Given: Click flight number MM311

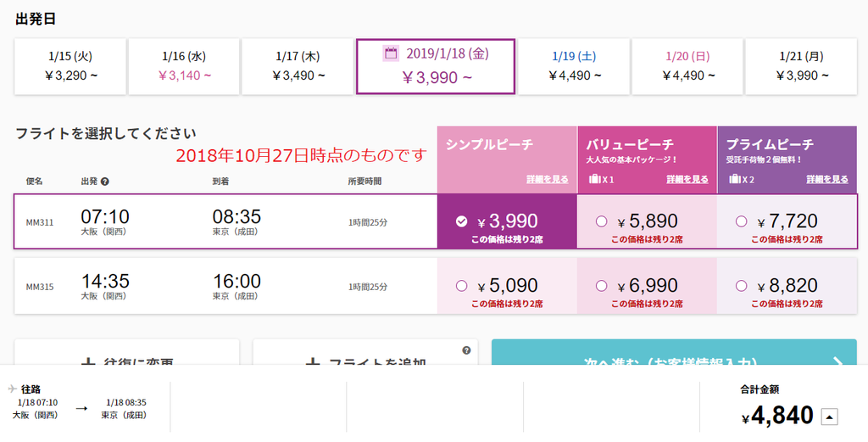Looking at the screenshot, I should (x=40, y=222).
